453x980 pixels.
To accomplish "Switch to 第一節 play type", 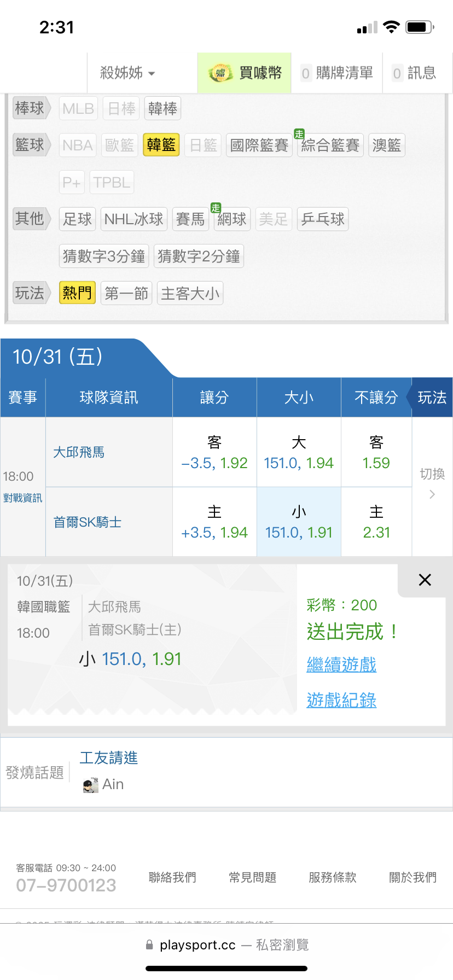I will point(126,293).
